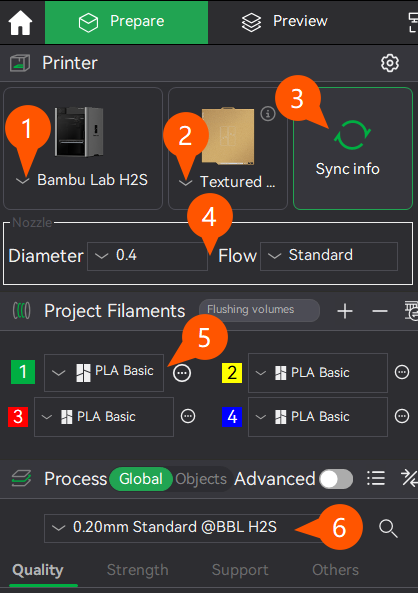Open the Support settings tab

tap(240, 570)
